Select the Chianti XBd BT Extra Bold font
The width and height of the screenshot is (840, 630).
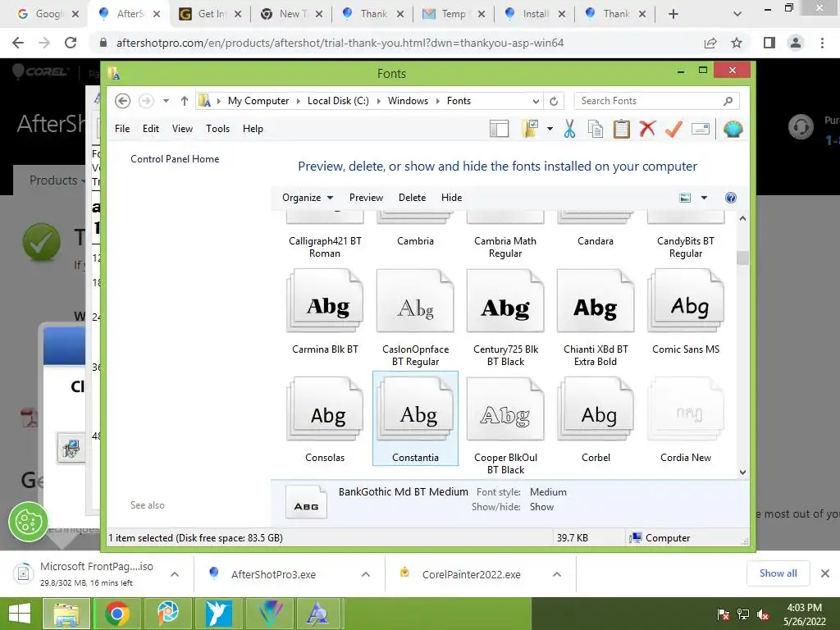pos(596,317)
